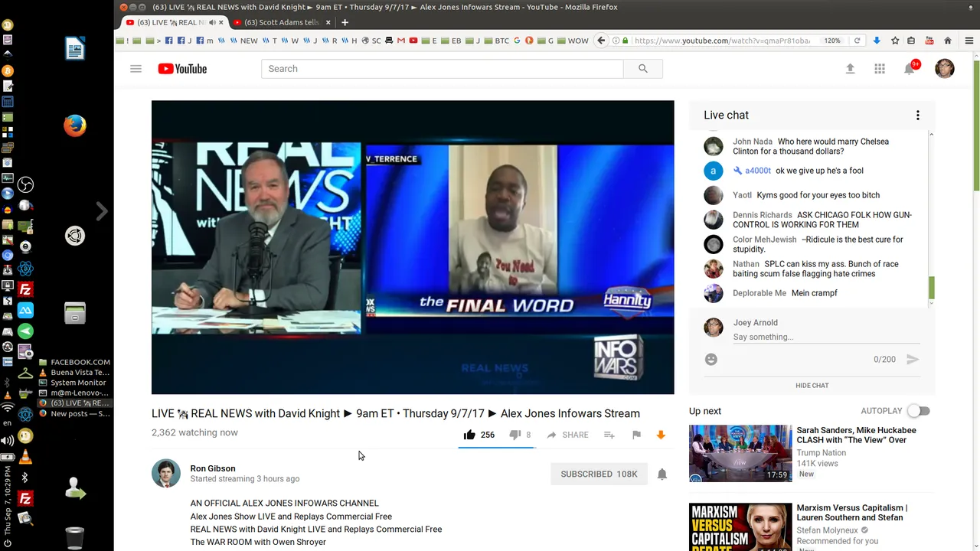Open Sarah Sanders The View video thumbnail
This screenshot has width=980, height=551.
point(740,454)
